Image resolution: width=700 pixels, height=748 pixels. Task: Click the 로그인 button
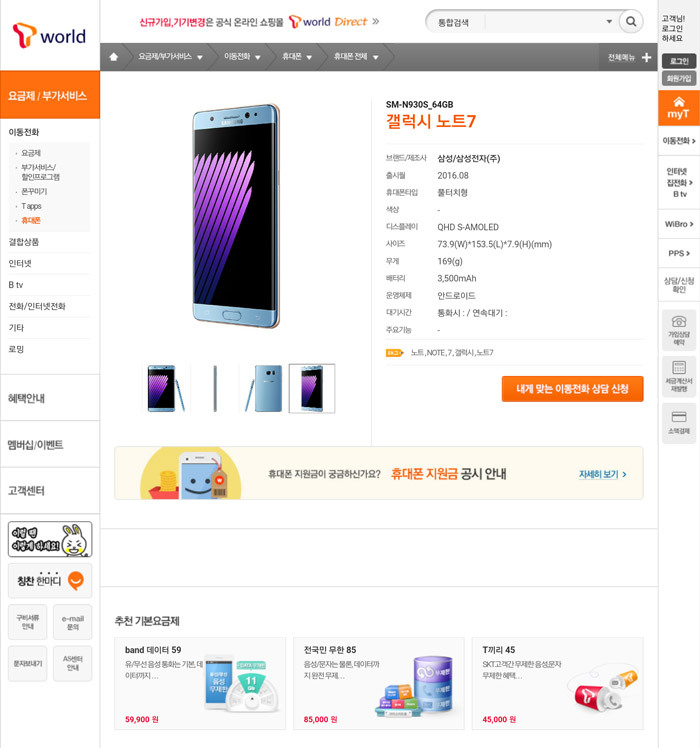point(679,61)
